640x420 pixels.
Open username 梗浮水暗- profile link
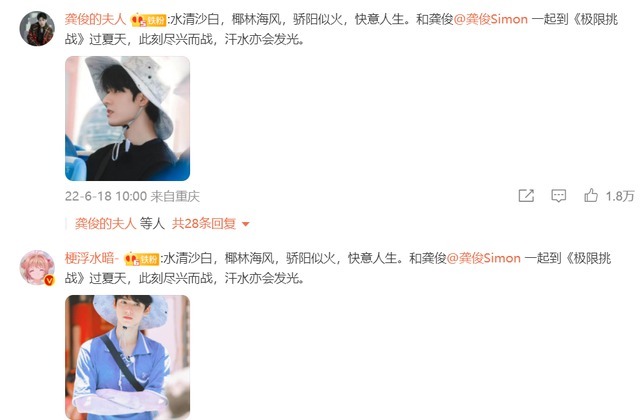[92, 258]
